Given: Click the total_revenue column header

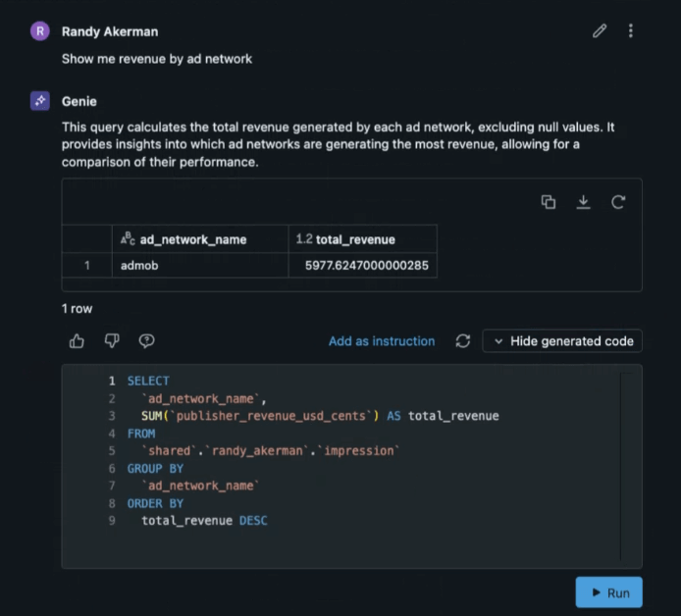Looking at the screenshot, I should coord(354,239).
